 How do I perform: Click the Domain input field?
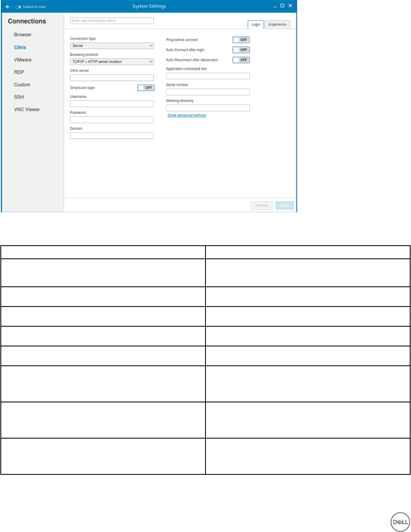click(112, 136)
